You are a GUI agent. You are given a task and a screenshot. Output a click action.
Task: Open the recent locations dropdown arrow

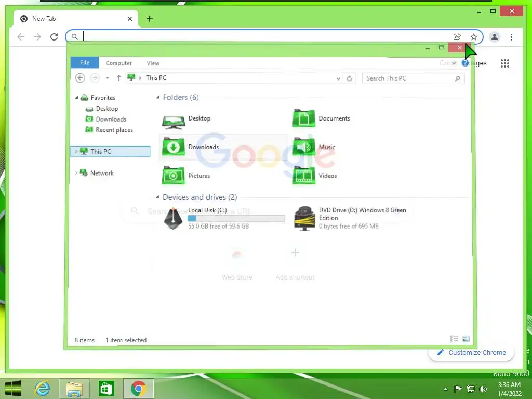107,78
